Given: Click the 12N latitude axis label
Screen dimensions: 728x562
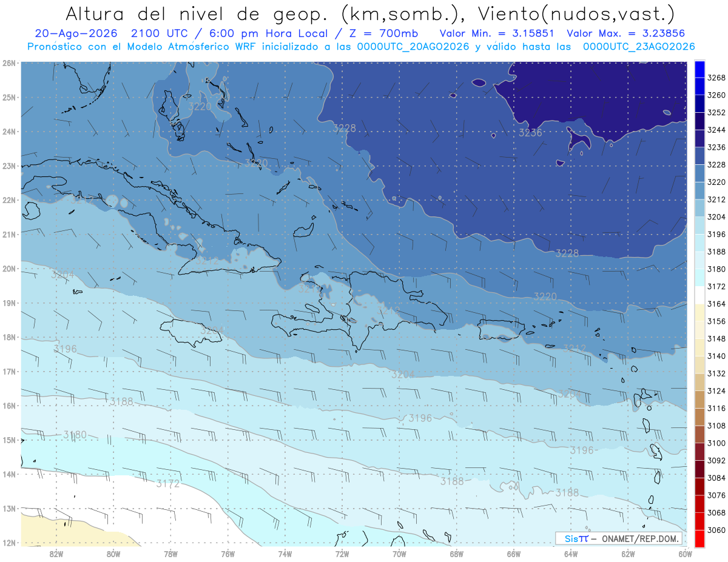Looking at the screenshot, I should (x=9, y=543).
